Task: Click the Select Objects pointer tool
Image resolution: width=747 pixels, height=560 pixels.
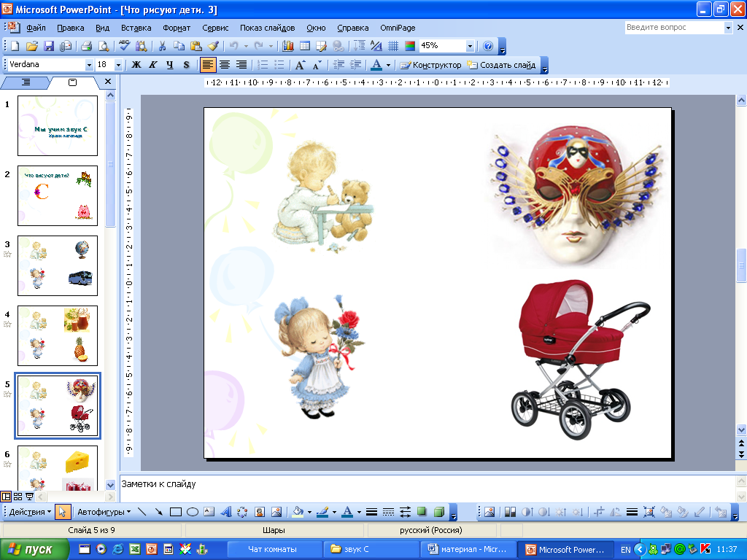Action: click(63, 512)
